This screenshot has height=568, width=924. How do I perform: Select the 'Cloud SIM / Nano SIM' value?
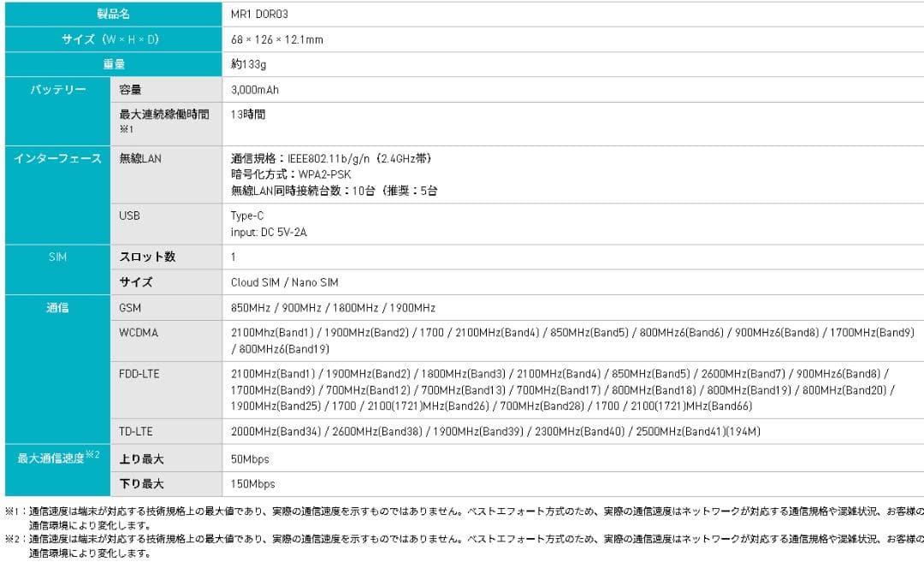point(285,282)
